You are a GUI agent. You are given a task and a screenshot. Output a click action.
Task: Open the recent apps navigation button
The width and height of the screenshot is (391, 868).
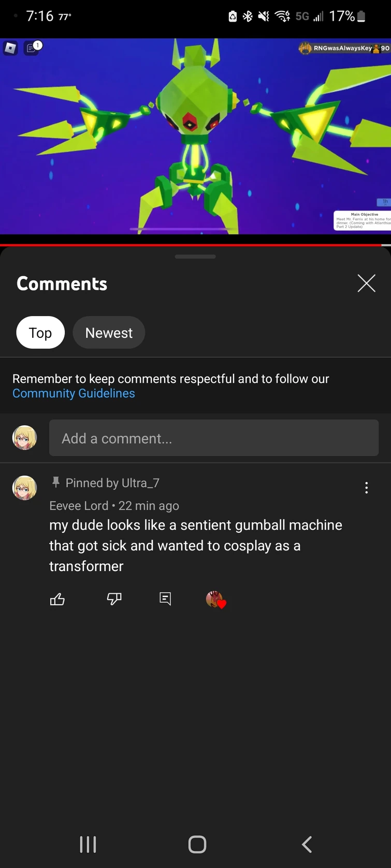click(88, 844)
